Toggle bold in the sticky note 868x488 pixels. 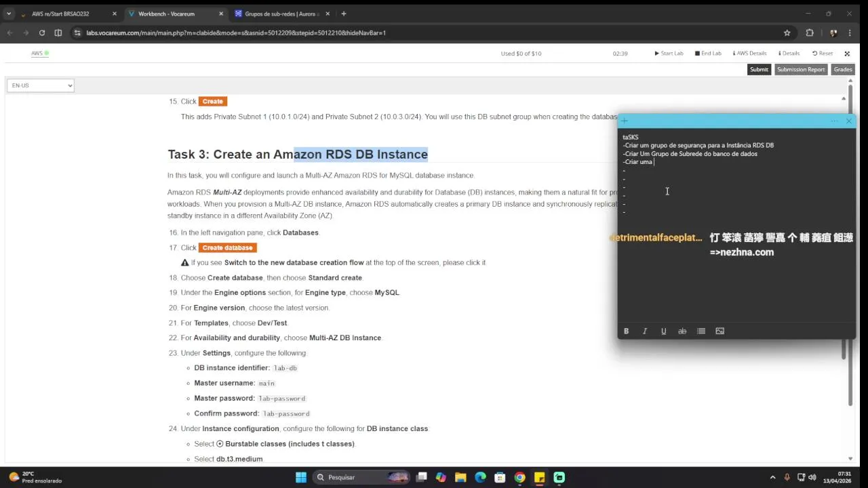click(626, 331)
